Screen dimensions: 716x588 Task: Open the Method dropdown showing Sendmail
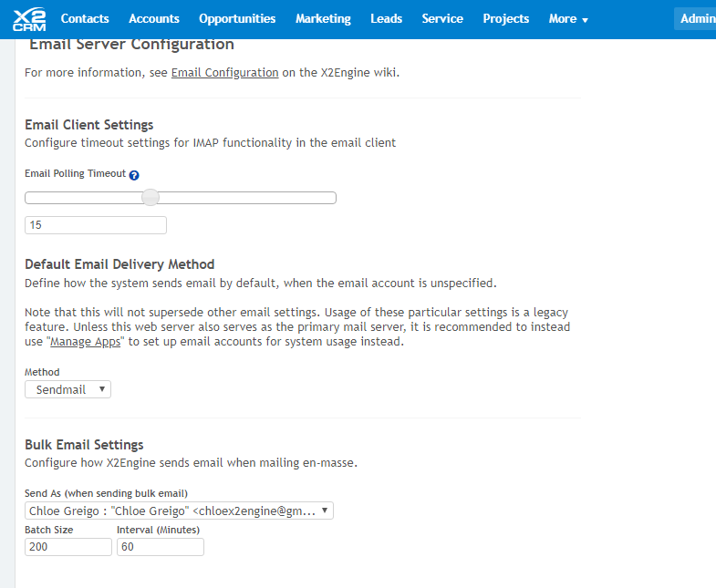[67, 389]
